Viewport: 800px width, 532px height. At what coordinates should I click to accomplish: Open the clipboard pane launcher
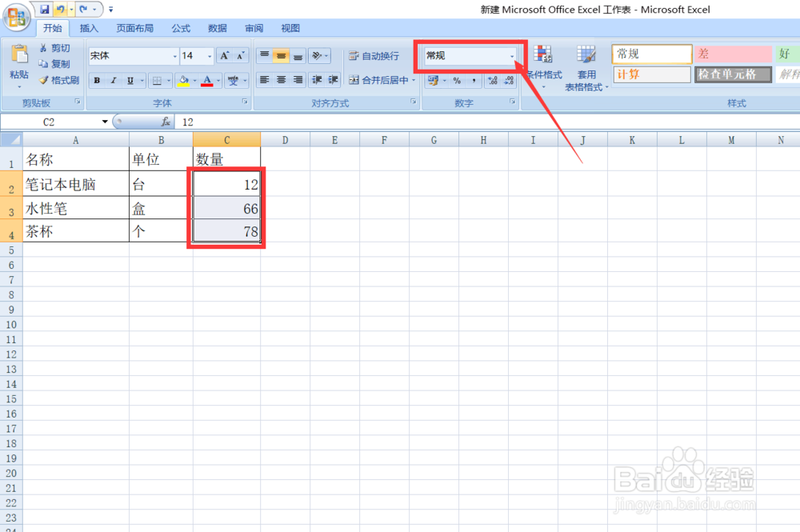click(x=78, y=102)
